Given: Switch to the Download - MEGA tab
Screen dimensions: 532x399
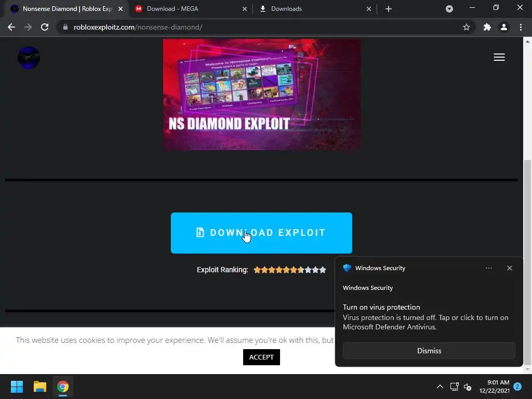Looking at the screenshot, I should point(190,9).
